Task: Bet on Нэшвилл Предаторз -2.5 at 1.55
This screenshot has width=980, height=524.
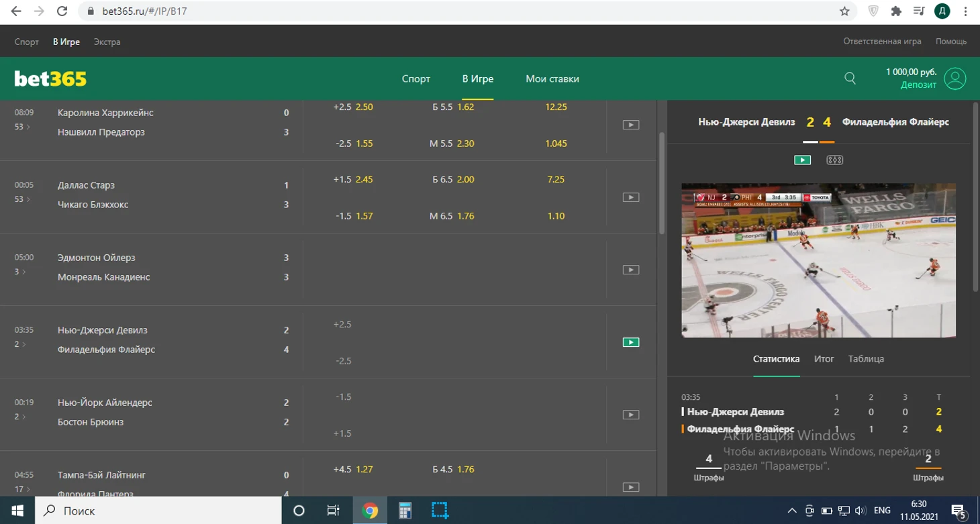Action: (354, 144)
